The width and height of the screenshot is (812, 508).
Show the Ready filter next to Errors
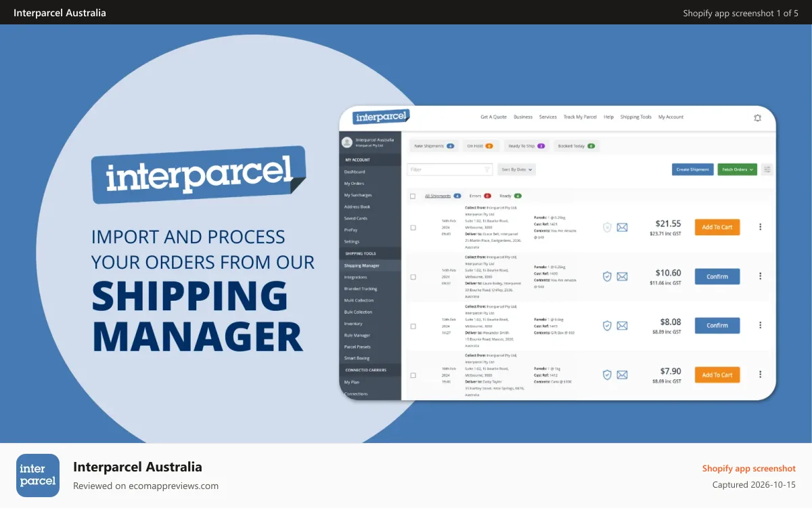tap(510, 196)
